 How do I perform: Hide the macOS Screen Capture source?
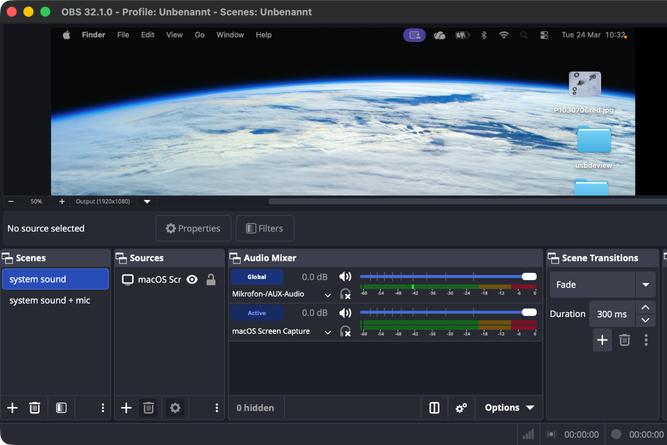[x=192, y=280]
